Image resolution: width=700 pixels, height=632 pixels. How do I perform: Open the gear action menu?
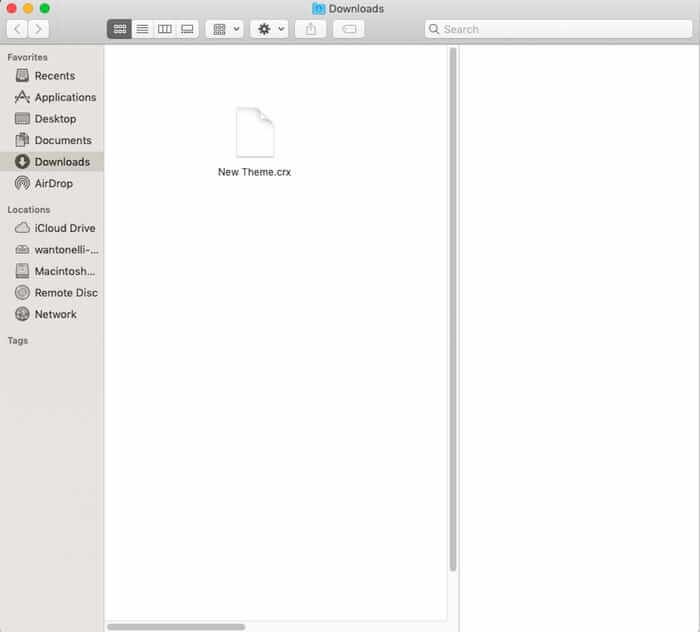coord(270,29)
